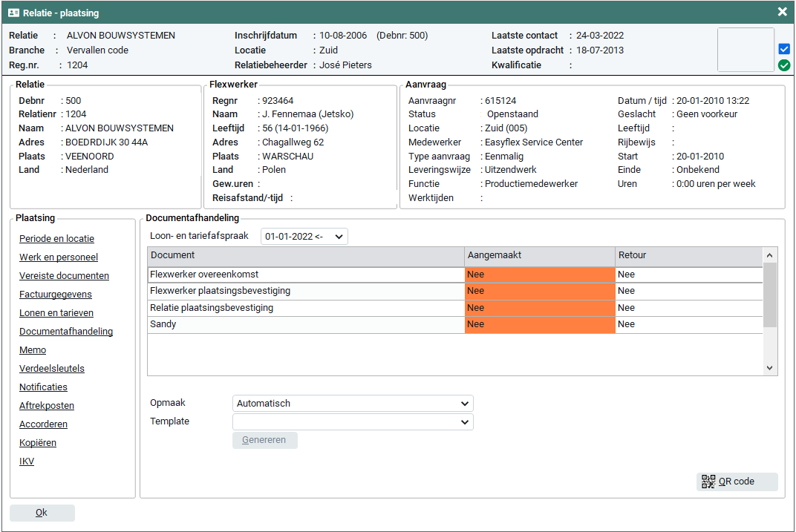Viewport: 796px width, 532px height.
Task: Click the empty photo thumbnail box
Action: [746, 50]
